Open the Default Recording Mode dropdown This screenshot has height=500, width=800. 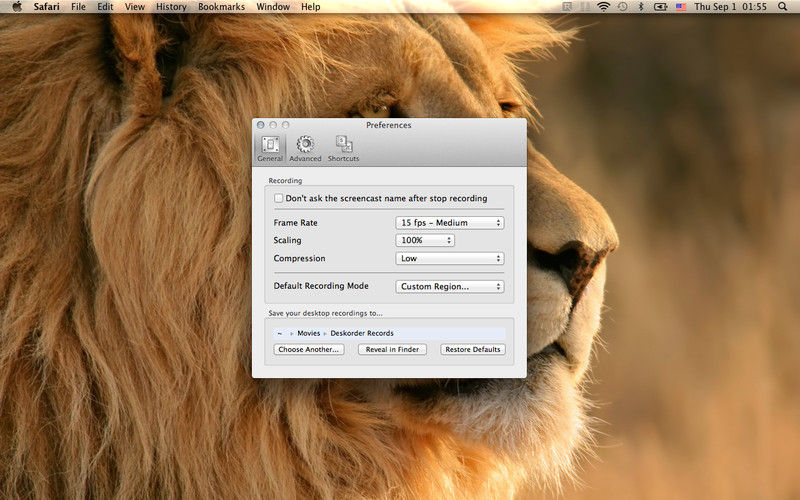pyautogui.click(x=449, y=287)
